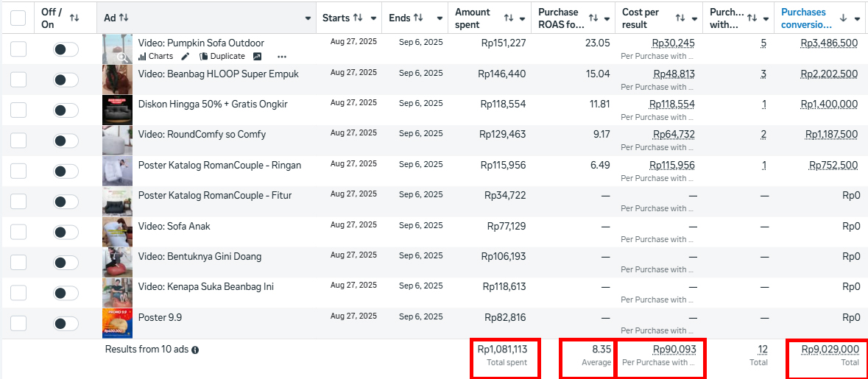Open the Video: RoundComfy so Comfy ad name
Screen dimensions: 868x379
[x=202, y=135]
